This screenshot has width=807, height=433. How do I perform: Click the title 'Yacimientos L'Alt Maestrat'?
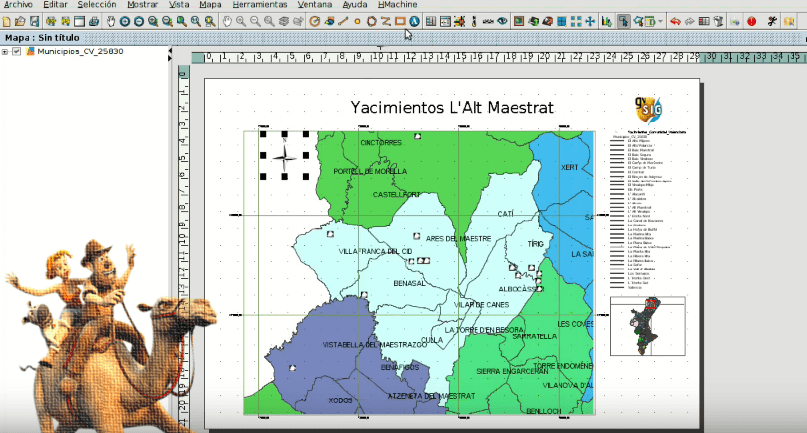[x=451, y=107]
